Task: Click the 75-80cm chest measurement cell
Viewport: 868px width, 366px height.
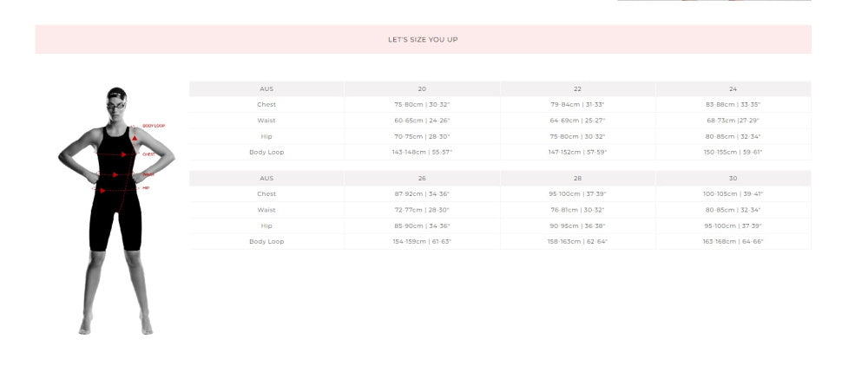Action: 422,105
